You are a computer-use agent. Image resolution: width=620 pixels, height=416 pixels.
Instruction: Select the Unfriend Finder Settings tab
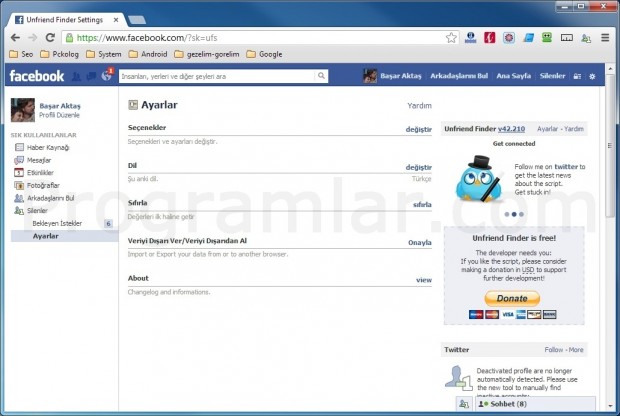(x=65, y=20)
